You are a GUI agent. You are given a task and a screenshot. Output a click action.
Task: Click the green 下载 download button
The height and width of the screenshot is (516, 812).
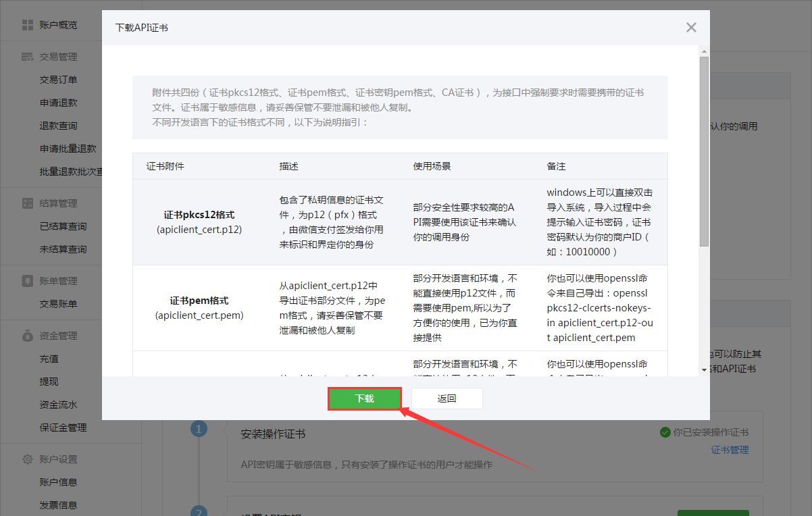(x=365, y=398)
